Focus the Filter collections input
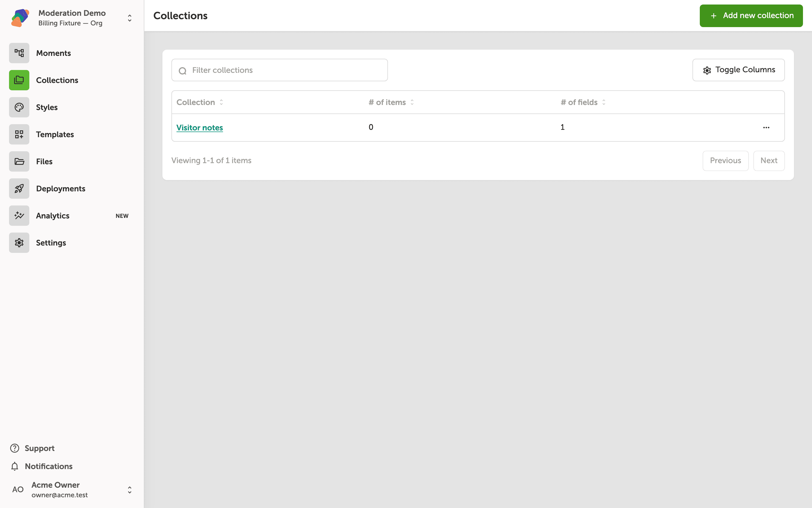Screen dimensions: 812x508 pyautogui.click(x=279, y=70)
